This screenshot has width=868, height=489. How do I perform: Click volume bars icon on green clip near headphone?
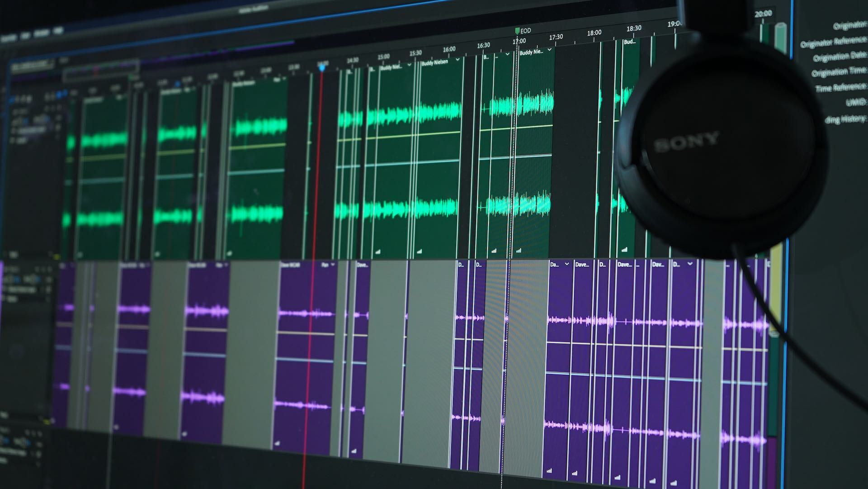point(624,249)
